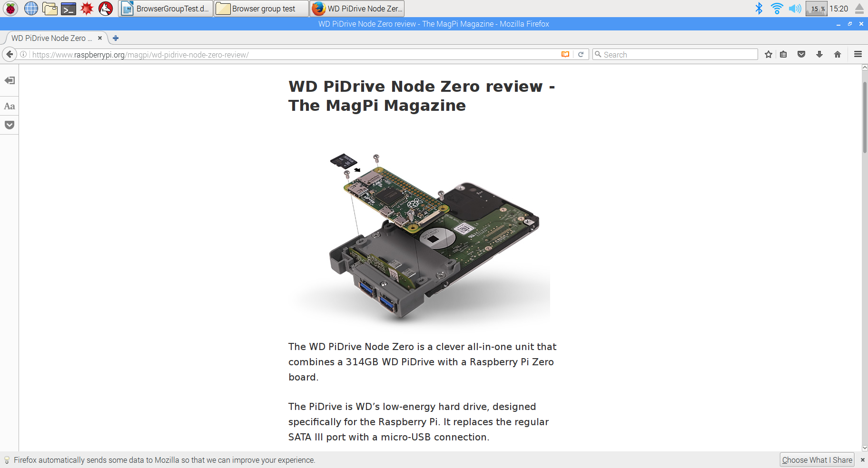Close the WD PiDrive Node Zero tab
The height and width of the screenshot is (468, 868).
[x=100, y=38]
